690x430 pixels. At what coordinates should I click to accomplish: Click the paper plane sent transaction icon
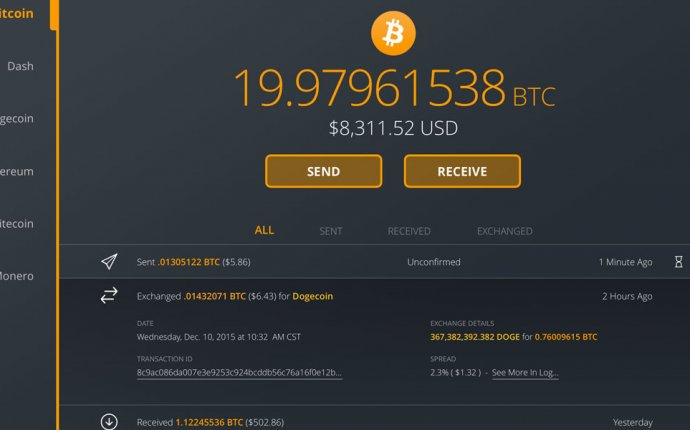tap(109, 261)
